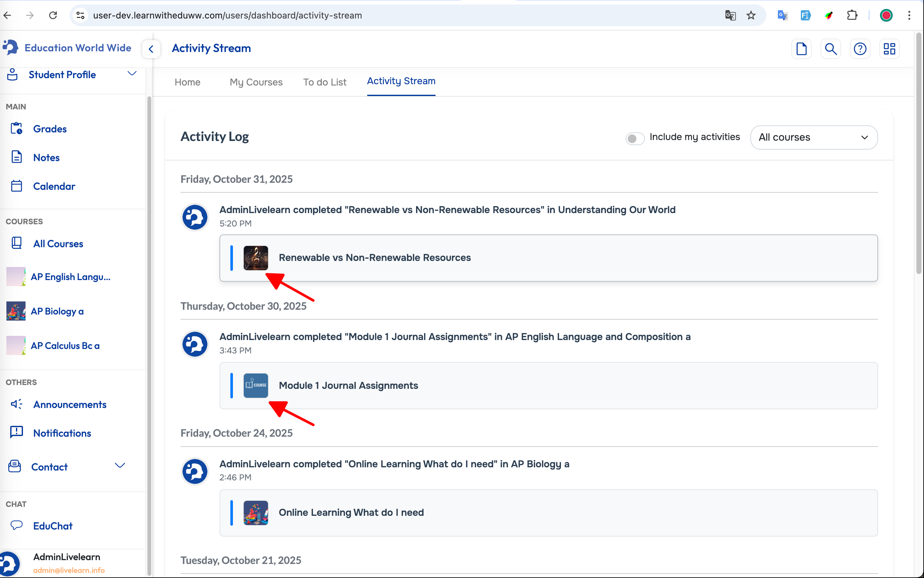Switch to the To do List tab
Viewport: 924px width, 578px height.
coord(324,82)
